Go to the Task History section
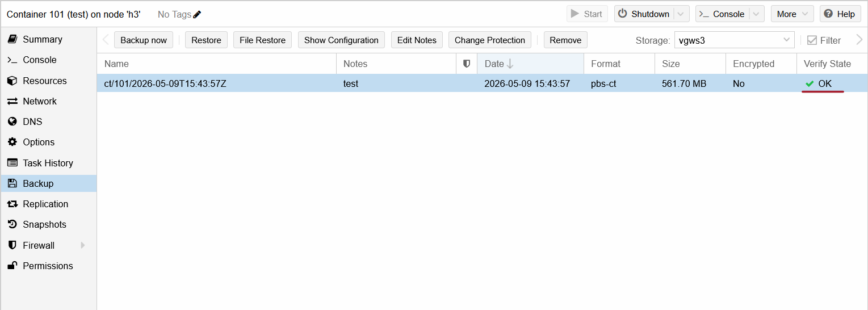The image size is (868, 310). (48, 163)
